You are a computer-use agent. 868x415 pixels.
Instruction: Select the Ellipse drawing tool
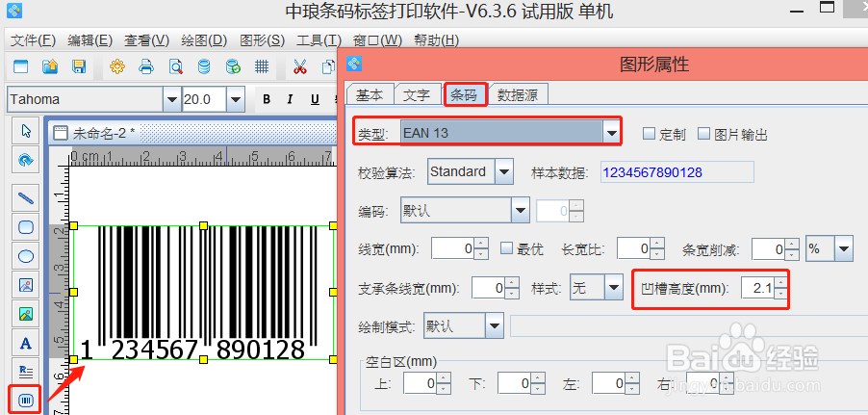point(26,256)
